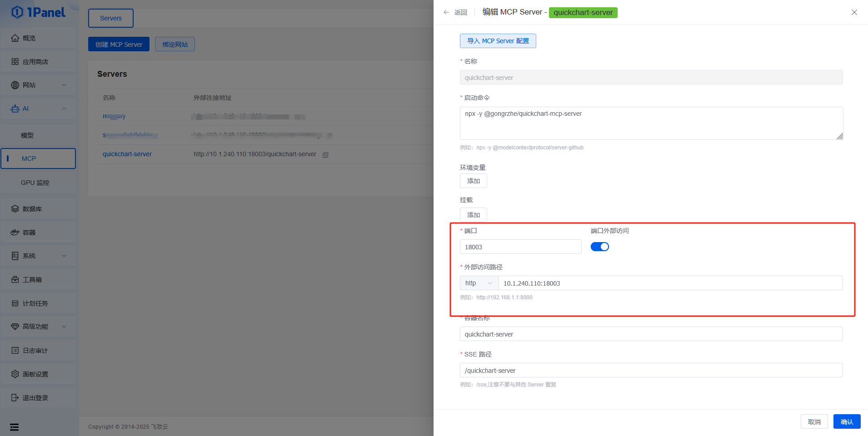Click the 高级功能 diamond icon
This screenshot has width=868, height=436.
(15, 327)
